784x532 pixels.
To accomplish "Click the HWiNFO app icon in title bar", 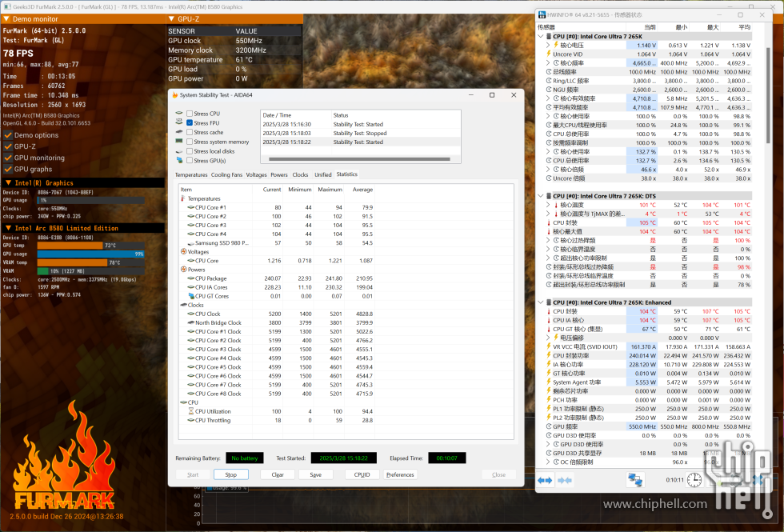I will click(542, 15).
